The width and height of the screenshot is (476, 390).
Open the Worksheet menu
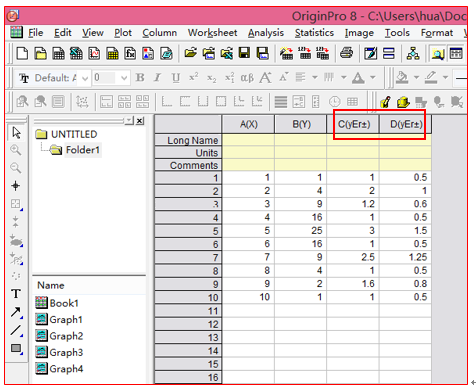click(x=212, y=33)
